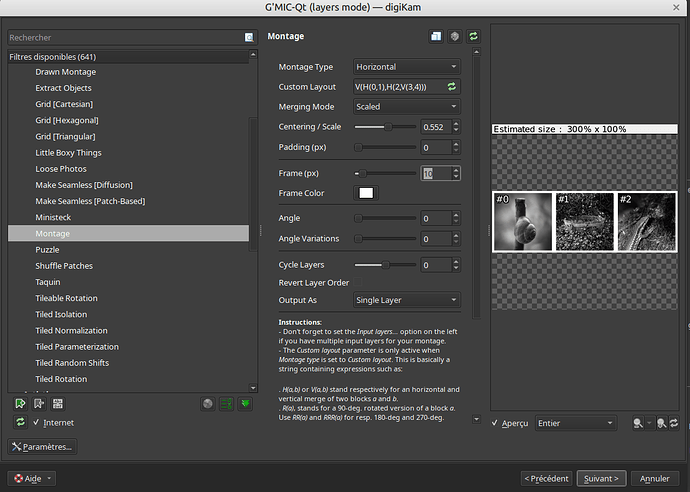The height and width of the screenshot is (492, 690).
Task: Click the #0 snail preview thumbnail
Action: point(523,221)
